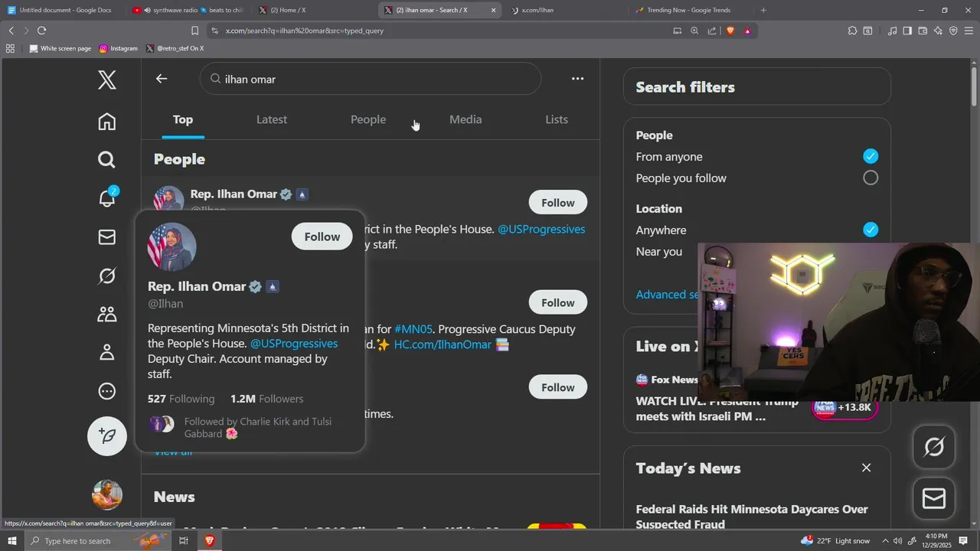Image resolution: width=980 pixels, height=551 pixels.
Task: Click the round Post compose button
Action: click(x=107, y=436)
